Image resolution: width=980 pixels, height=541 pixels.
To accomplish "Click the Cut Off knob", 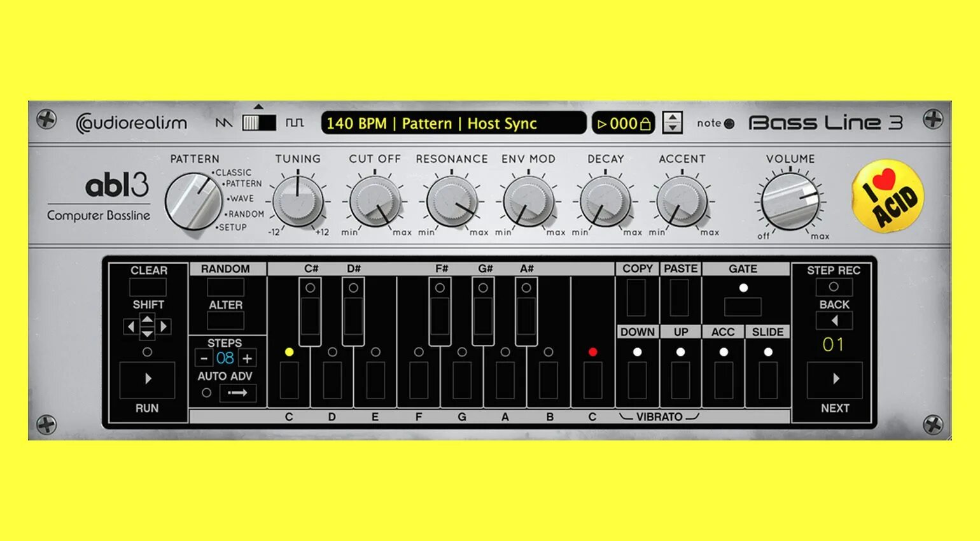I will tap(375, 200).
